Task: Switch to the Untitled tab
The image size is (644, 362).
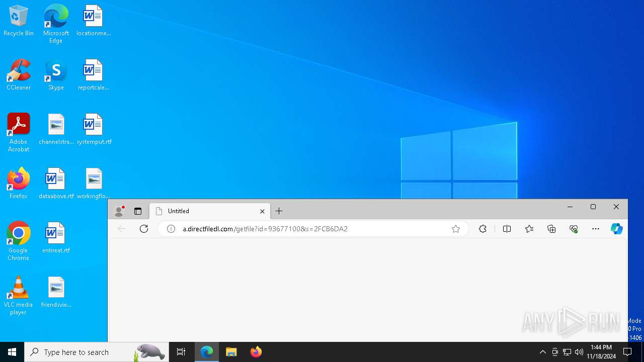Action: [210, 211]
